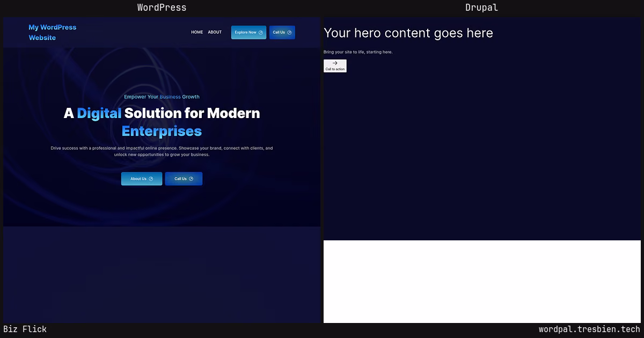This screenshot has width=644, height=338.
Task: Click the About Us hero button
Action: click(x=142, y=179)
